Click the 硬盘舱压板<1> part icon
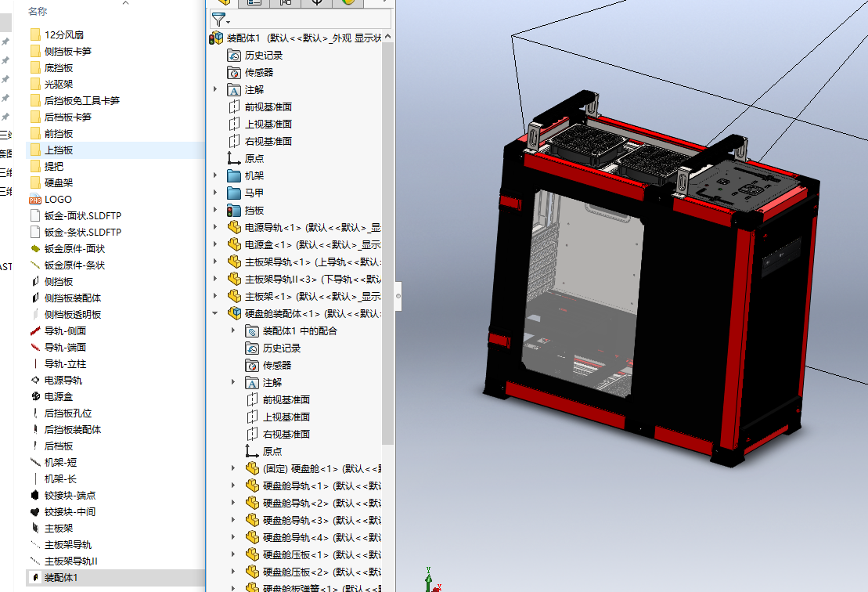The height and width of the screenshot is (592, 868). (252, 554)
